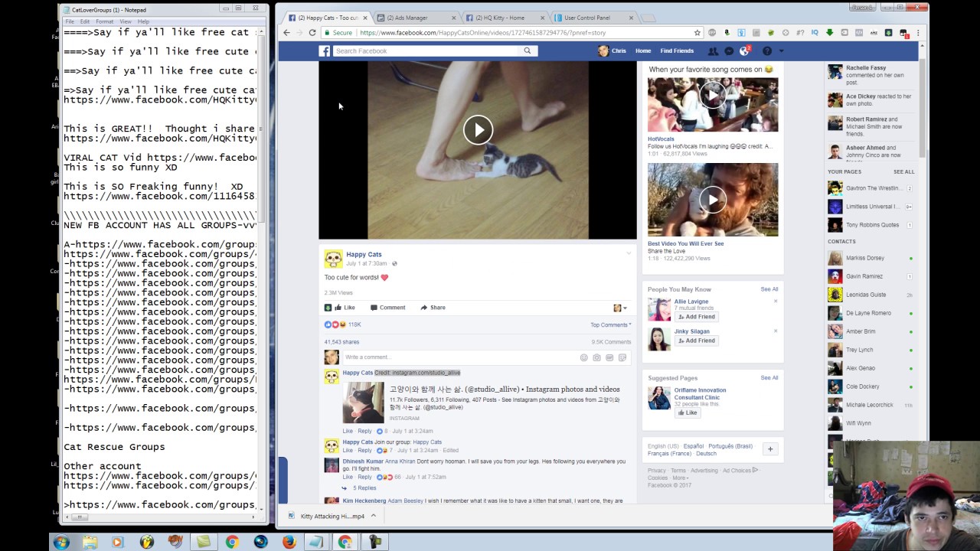Open the View menu in Notepad

(126, 21)
